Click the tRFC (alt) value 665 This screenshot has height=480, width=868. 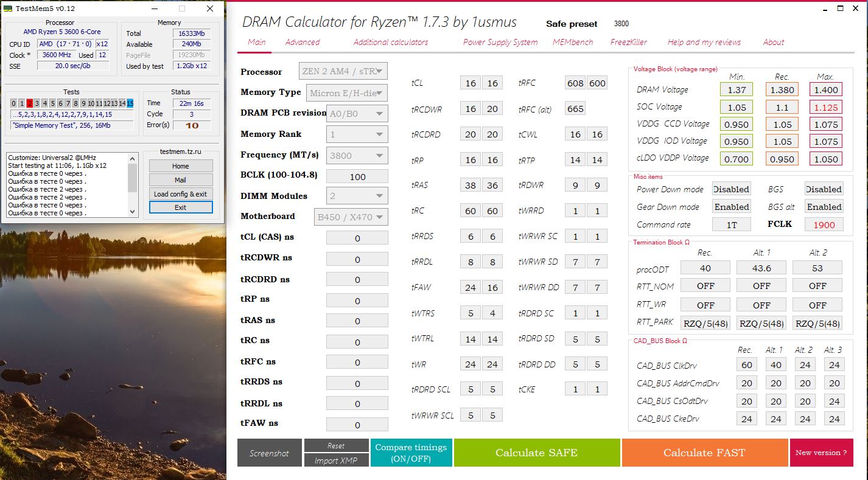pyautogui.click(x=575, y=109)
